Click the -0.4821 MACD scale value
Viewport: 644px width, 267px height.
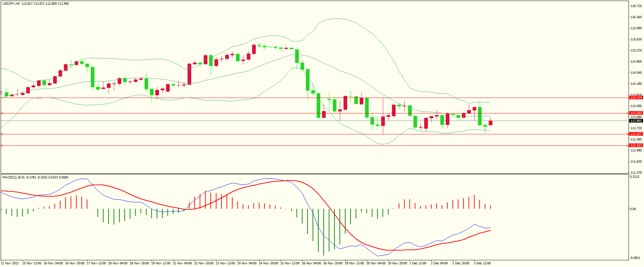click(635, 258)
